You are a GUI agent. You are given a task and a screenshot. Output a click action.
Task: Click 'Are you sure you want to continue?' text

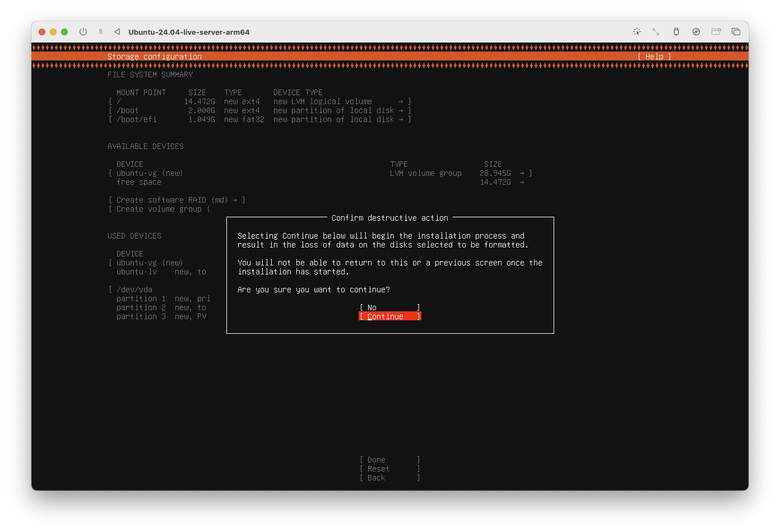[314, 290]
